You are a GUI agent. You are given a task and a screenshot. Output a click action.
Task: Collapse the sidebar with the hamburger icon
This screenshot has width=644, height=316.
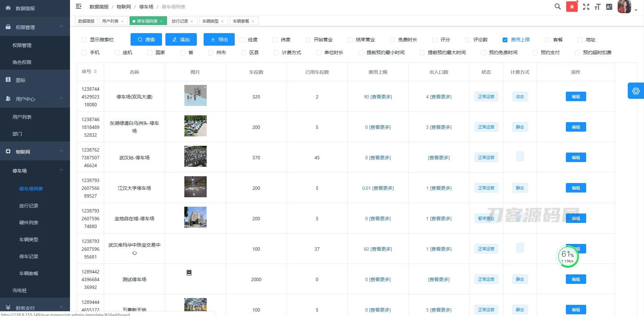click(x=78, y=6)
